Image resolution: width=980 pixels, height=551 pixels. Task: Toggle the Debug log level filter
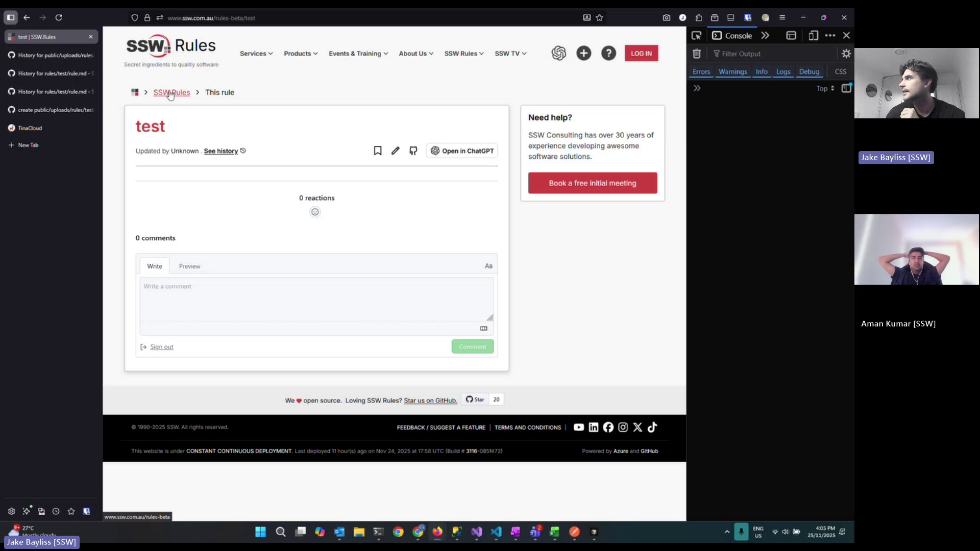point(810,71)
